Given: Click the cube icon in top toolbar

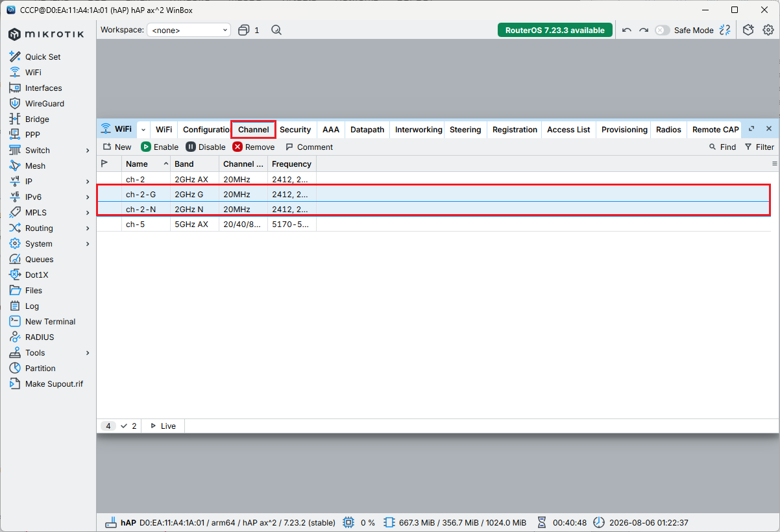Looking at the screenshot, I should (x=748, y=30).
